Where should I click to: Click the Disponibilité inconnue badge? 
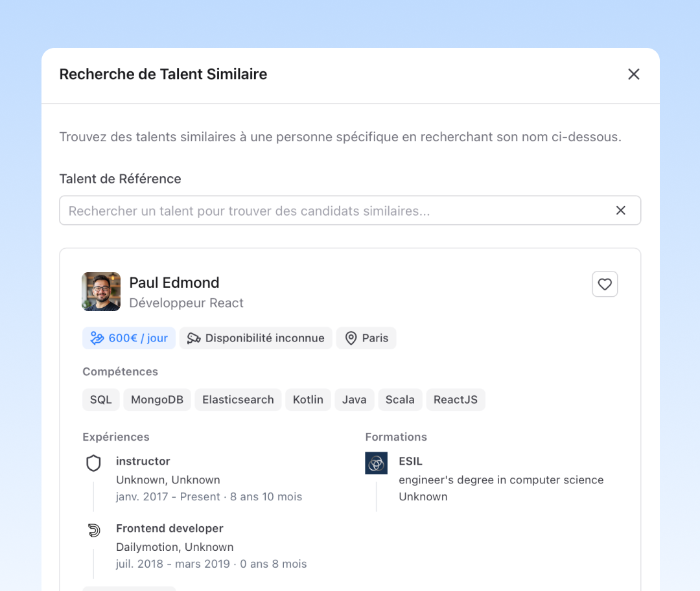(x=256, y=338)
